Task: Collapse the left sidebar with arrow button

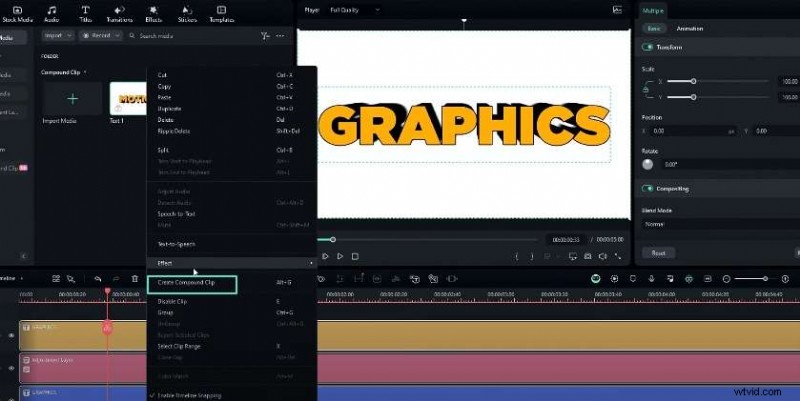Action: pos(23,256)
